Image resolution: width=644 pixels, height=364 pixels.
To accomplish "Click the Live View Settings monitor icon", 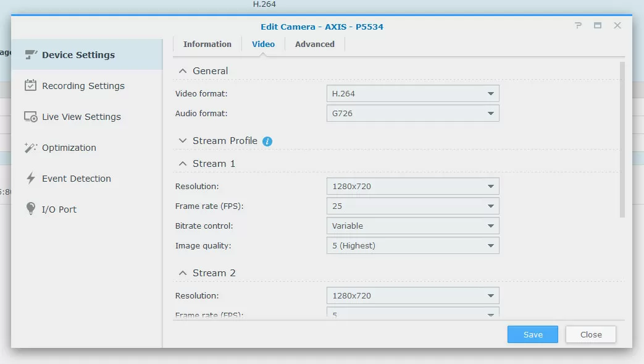I will click(31, 117).
